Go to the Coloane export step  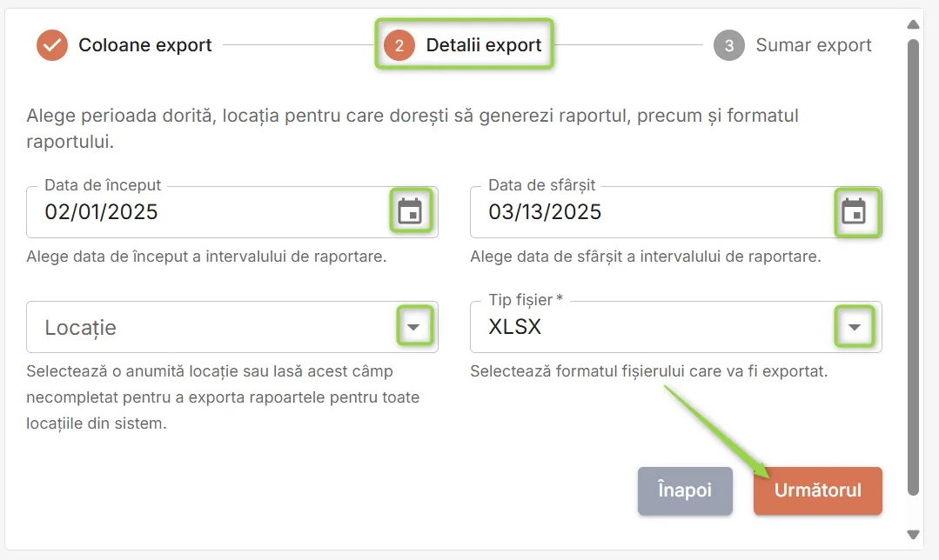[x=145, y=45]
